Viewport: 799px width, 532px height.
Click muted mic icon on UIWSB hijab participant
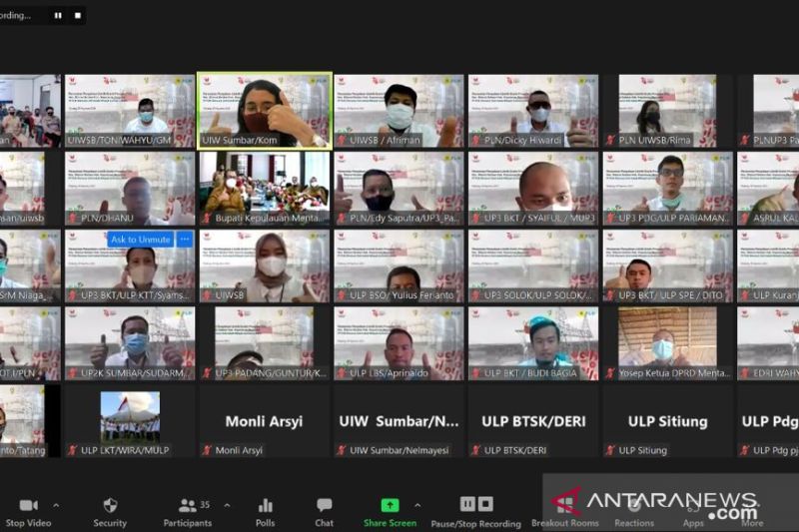(207, 295)
